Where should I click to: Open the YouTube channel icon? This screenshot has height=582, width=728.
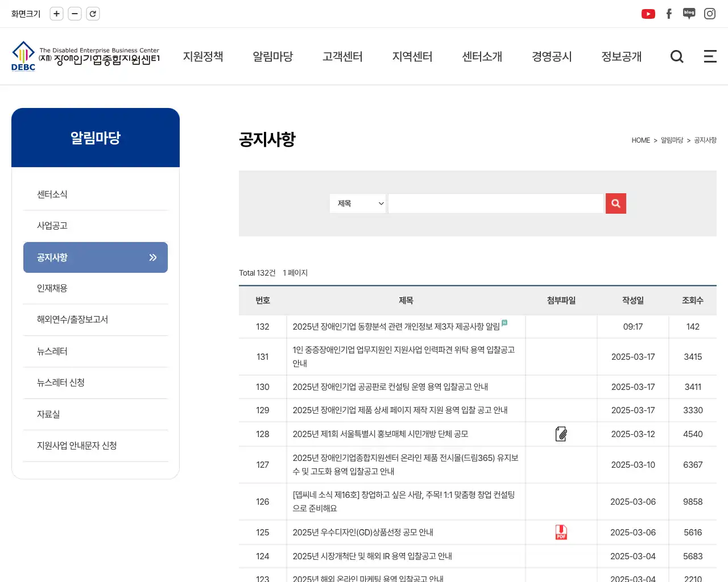(648, 14)
